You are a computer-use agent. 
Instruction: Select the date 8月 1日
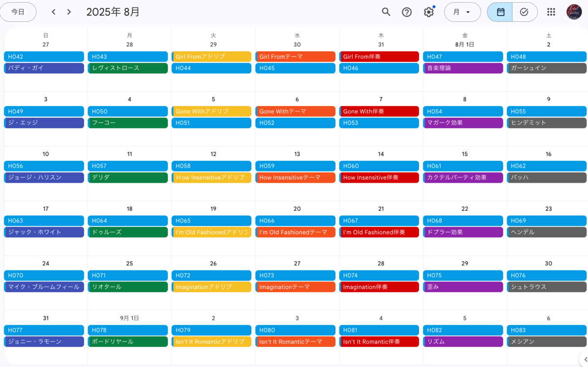tap(465, 45)
